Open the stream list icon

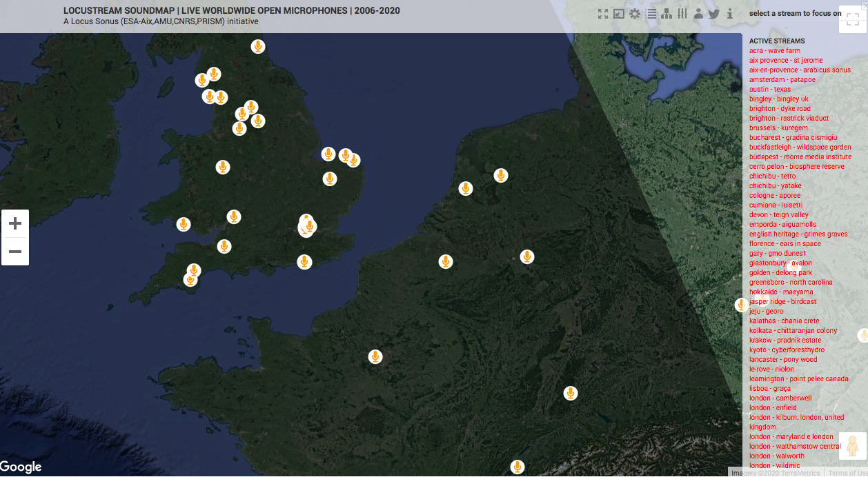651,14
